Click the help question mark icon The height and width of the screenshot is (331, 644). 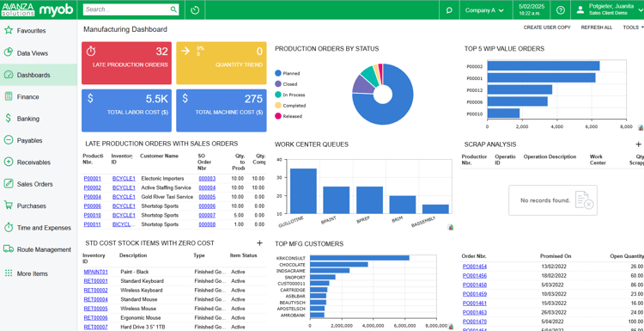[x=560, y=10]
